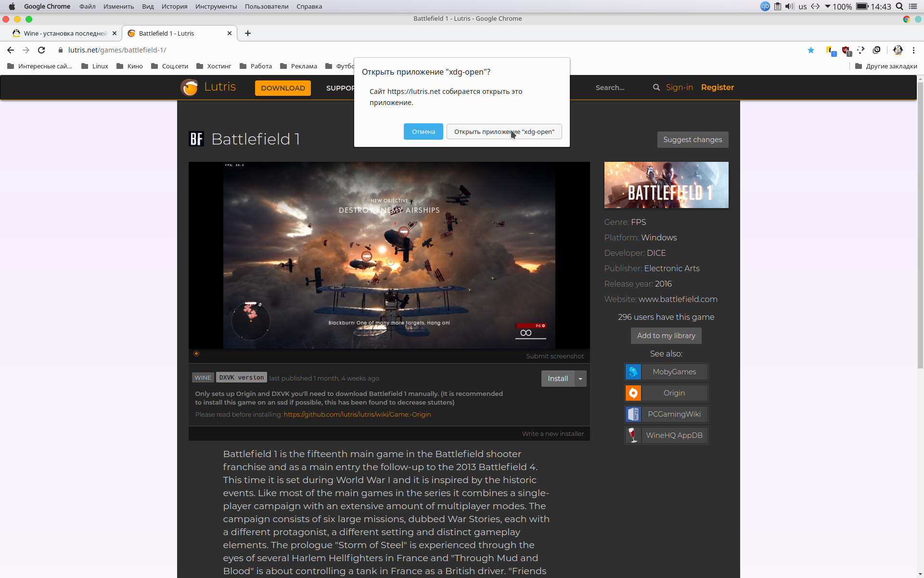
Task: Click the Sign-in tab link
Action: click(x=679, y=87)
